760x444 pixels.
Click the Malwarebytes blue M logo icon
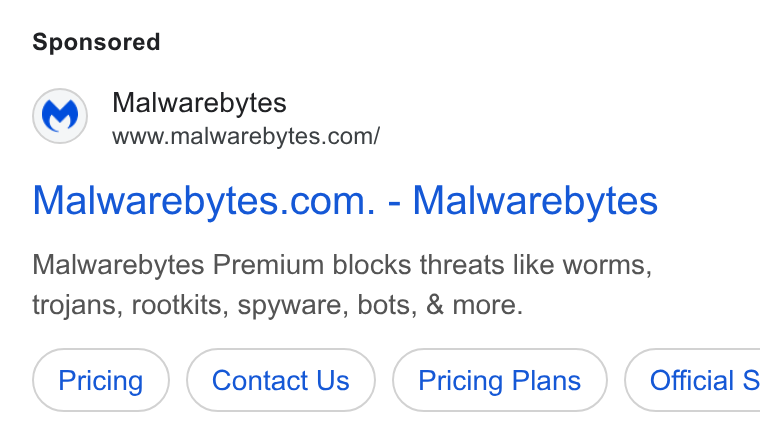(x=60, y=115)
